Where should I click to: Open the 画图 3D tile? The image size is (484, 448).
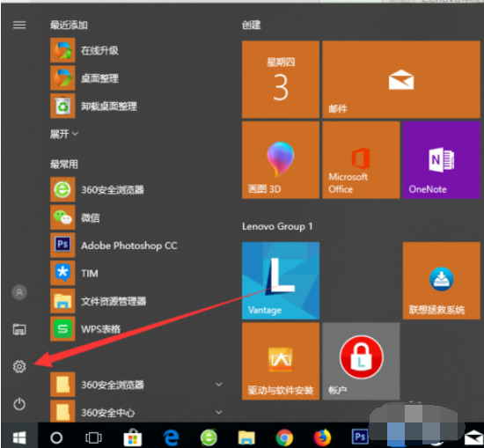pos(281,160)
